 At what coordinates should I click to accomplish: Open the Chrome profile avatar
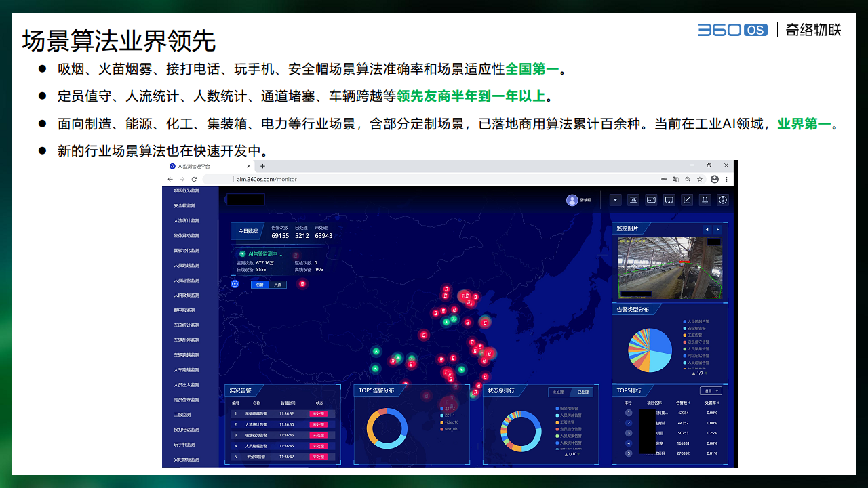[x=715, y=179]
